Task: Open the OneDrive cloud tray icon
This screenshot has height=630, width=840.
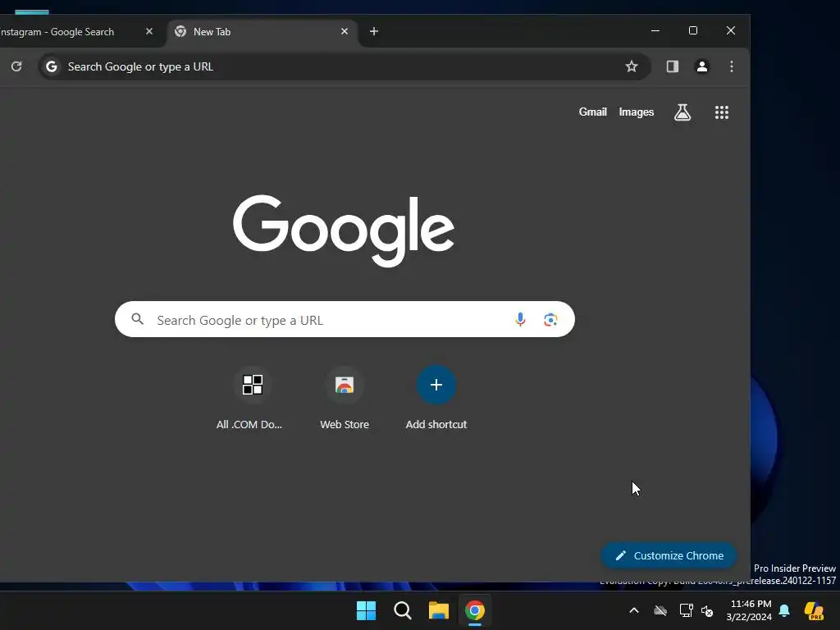Action: pyautogui.click(x=660, y=610)
